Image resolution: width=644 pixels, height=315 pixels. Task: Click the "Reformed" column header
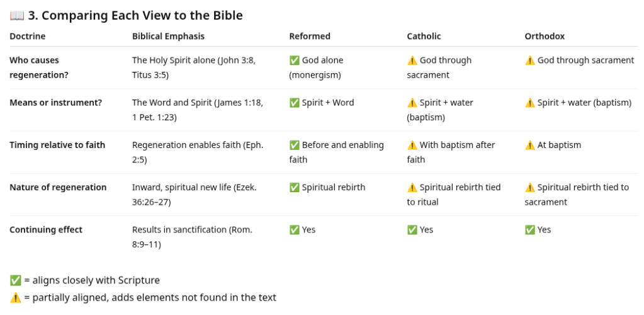(310, 37)
